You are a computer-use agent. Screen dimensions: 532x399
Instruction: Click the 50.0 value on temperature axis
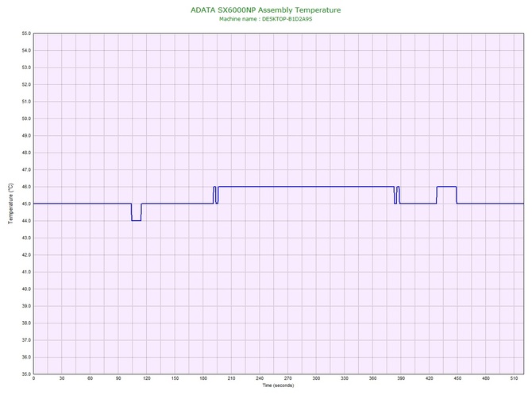pyautogui.click(x=26, y=118)
